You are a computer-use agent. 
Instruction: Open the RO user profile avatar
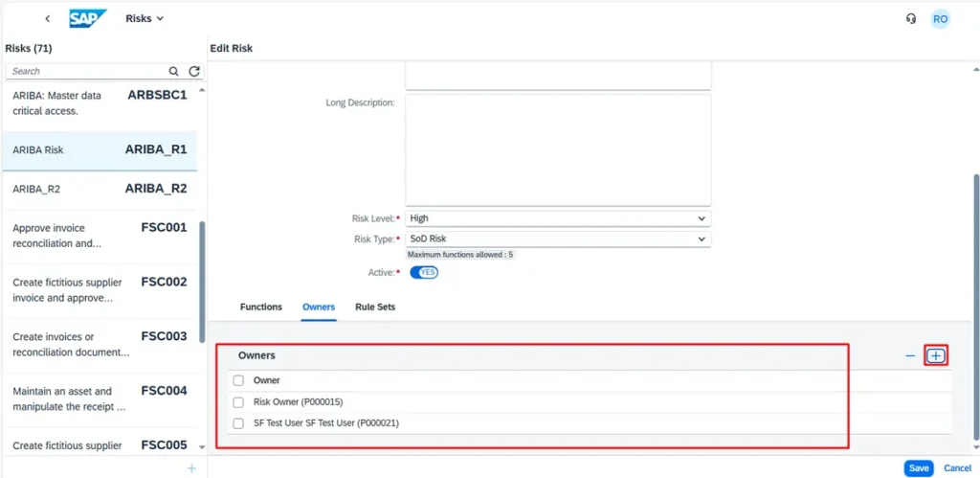941,18
